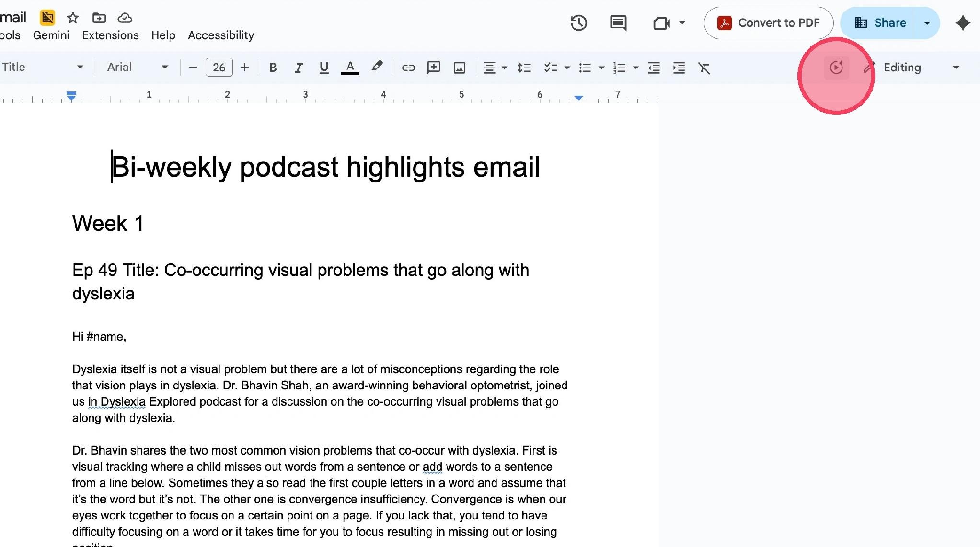The image size is (980, 547).
Task: Open the Extensions menu
Action: [x=110, y=35]
